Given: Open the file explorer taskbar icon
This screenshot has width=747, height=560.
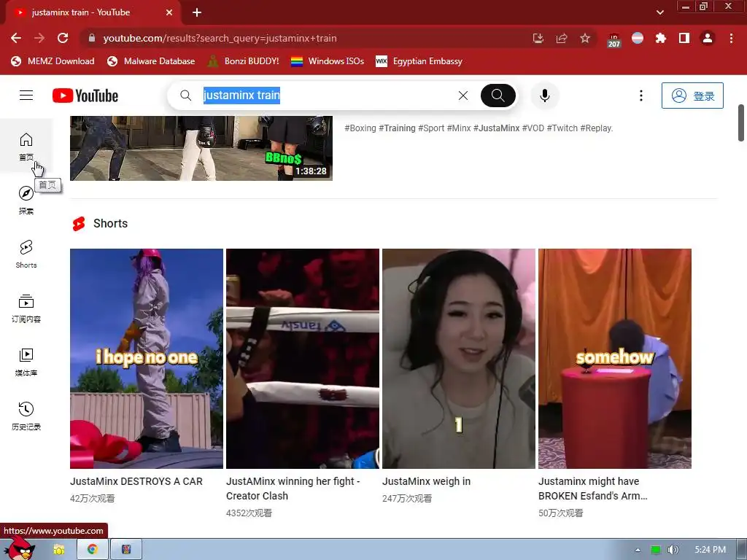Looking at the screenshot, I should [58, 550].
